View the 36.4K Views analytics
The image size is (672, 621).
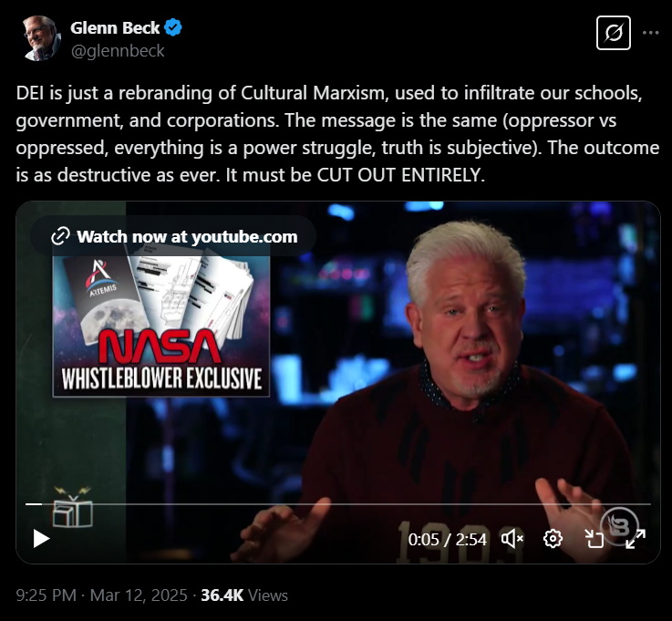[244, 595]
